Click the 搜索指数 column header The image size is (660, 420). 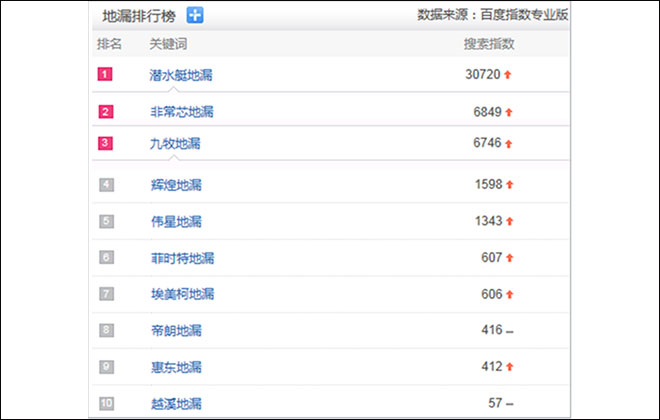[x=489, y=44]
